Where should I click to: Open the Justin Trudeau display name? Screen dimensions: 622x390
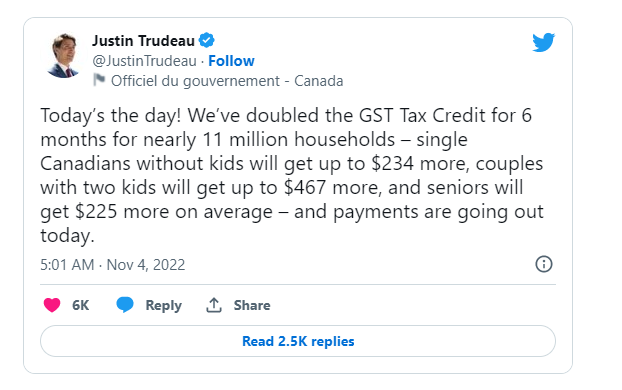click(143, 40)
